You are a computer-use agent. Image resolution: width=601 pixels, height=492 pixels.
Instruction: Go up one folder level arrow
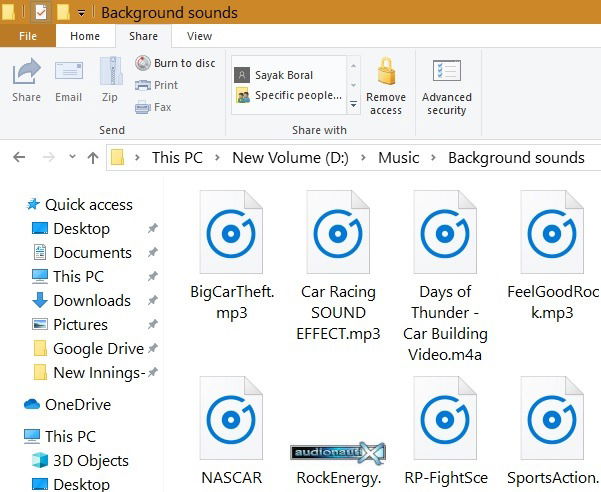tap(93, 157)
